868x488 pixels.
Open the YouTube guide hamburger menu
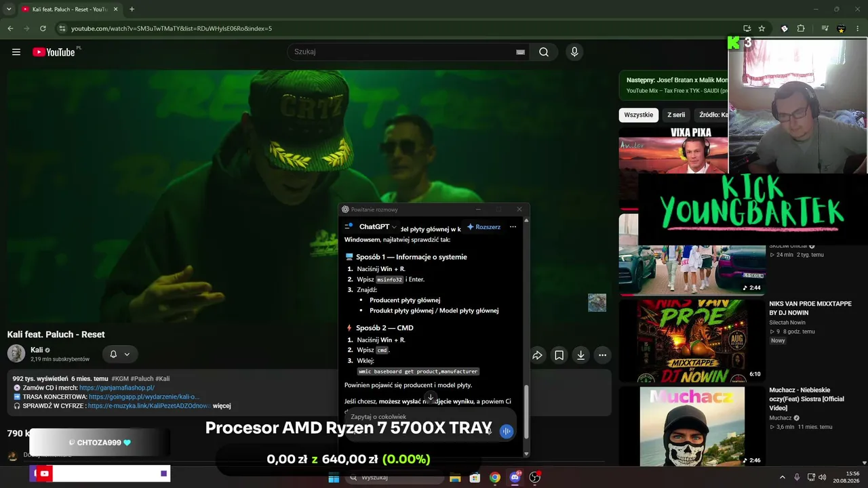click(16, 52)
